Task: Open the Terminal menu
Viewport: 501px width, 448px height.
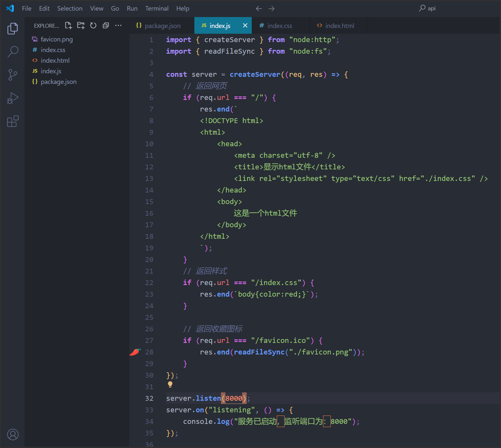Action: [x=157, y=8]
